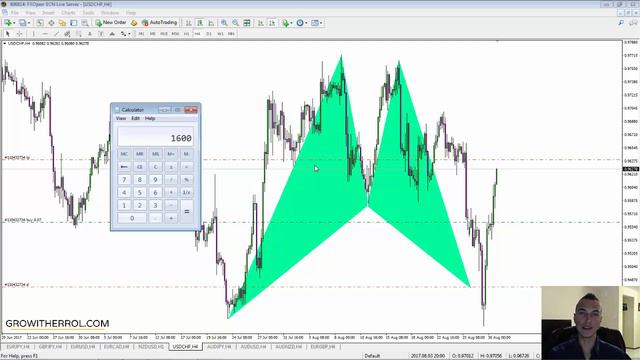The height and width of the screenshot is (360, 640).
Task: Click the 0 key on Calculator
Action: pos(132,218)
